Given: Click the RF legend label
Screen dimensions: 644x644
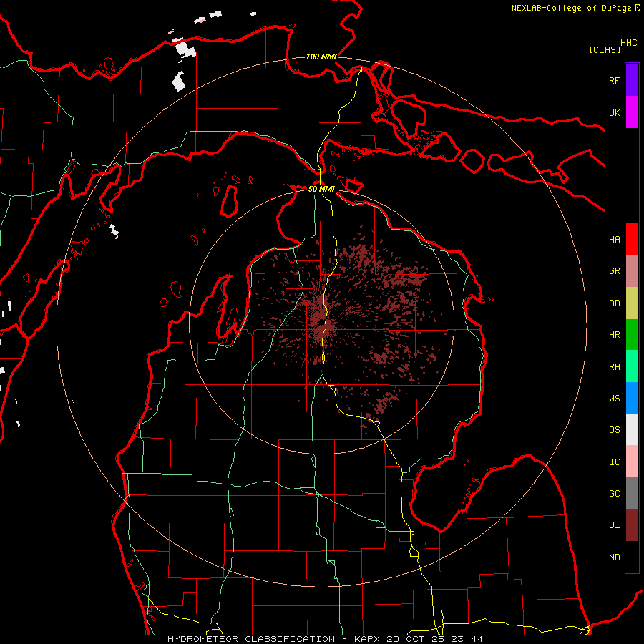Looking at the screenshot, I should pos(614,80).
